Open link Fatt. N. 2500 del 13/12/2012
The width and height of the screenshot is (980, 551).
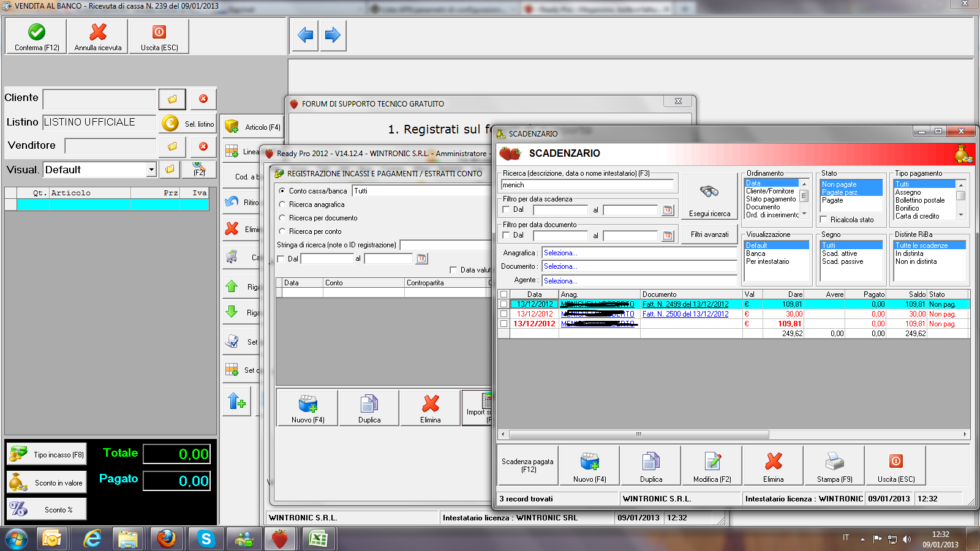685,314
